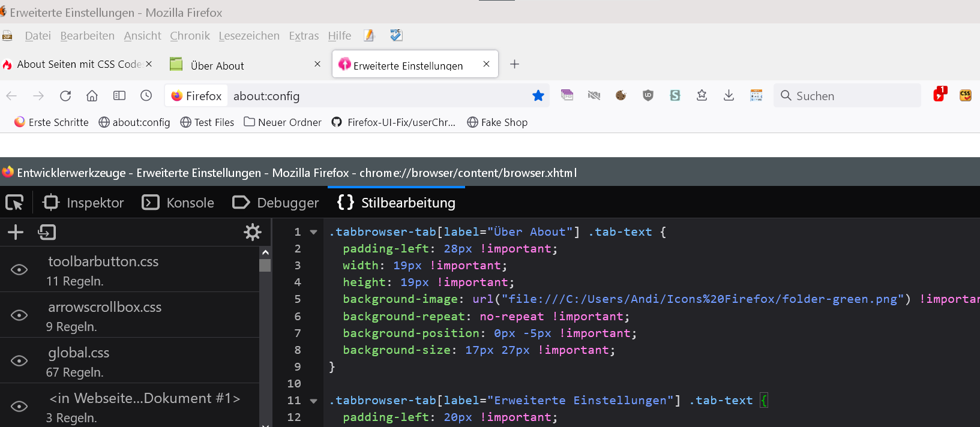
Task: Open the Fake Shop bookmark
Action: pos(498,122)
